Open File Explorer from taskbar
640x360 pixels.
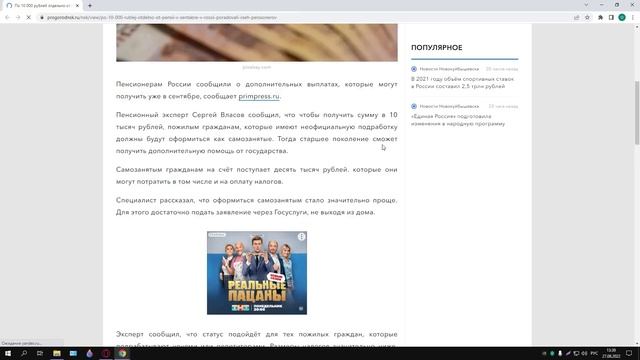(x=57, y=353)
